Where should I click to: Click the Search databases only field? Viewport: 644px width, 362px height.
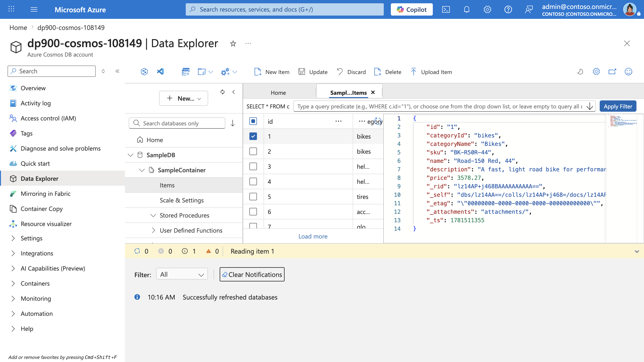[x=177, y=123]
